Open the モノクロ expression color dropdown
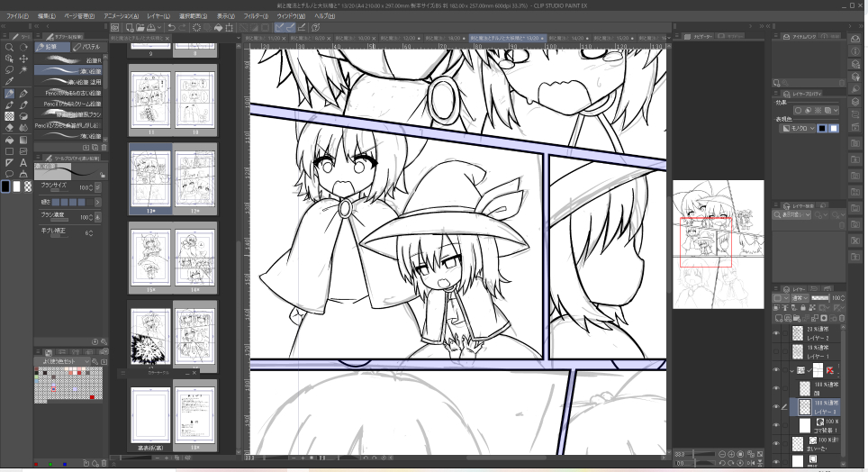The width and height of the screenshot is (868, 472). 799,128
